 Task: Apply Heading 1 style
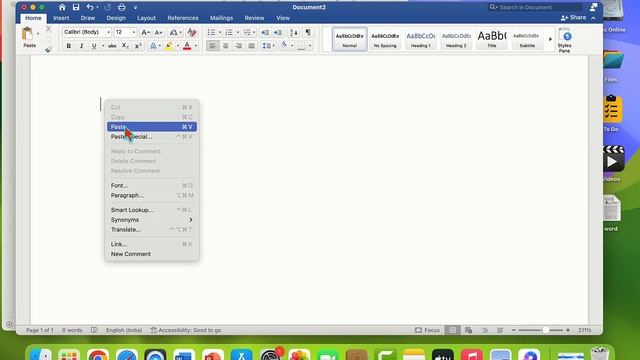coord(420,39)
